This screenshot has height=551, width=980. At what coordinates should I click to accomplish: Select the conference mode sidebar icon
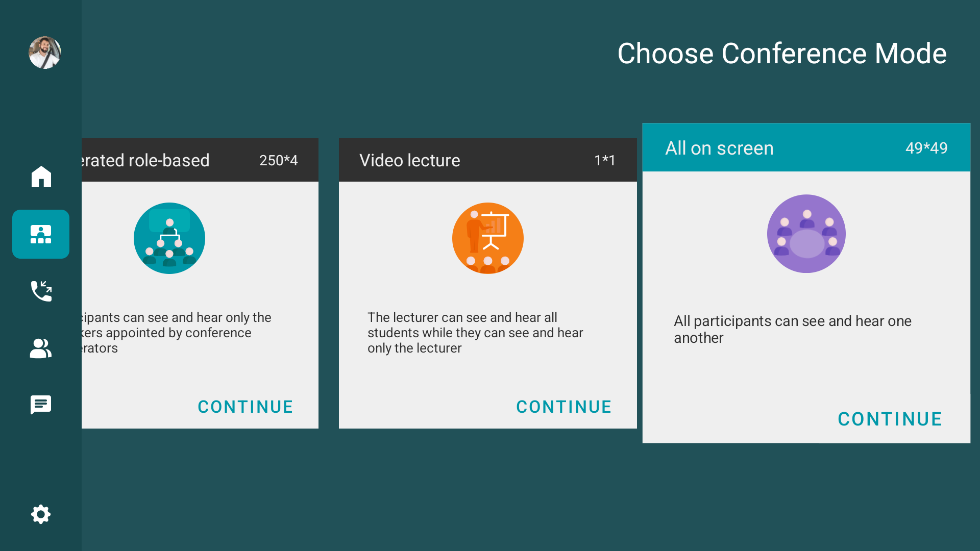click(x=41, y=234)
